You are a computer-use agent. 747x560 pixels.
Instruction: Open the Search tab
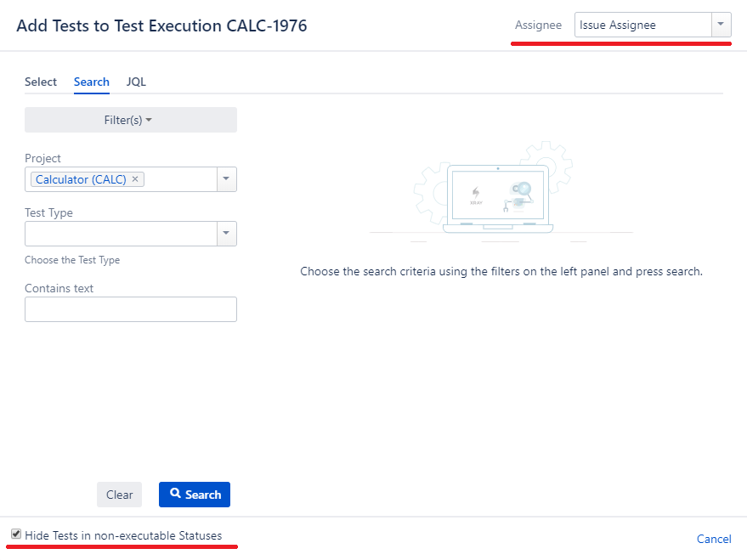pyautogui.click(x=92, y=82)
